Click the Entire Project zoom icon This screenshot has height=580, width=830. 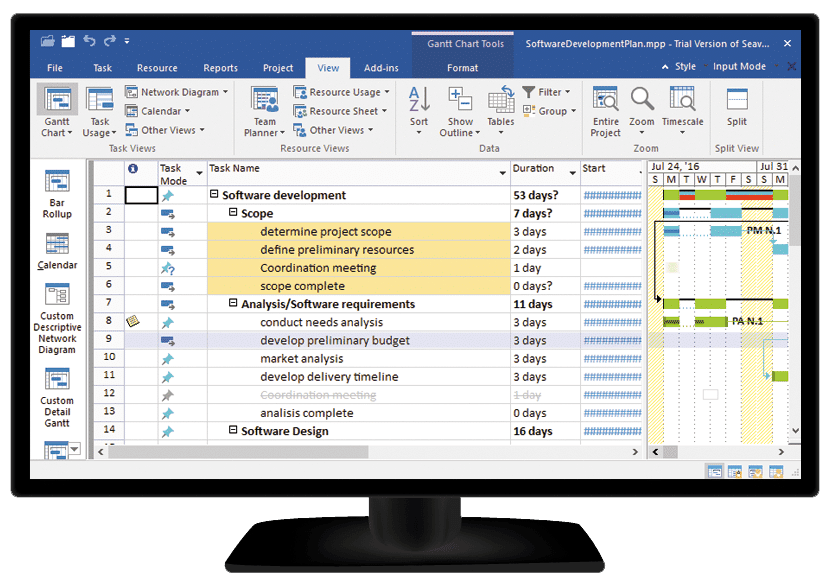(x=605, y=99)
